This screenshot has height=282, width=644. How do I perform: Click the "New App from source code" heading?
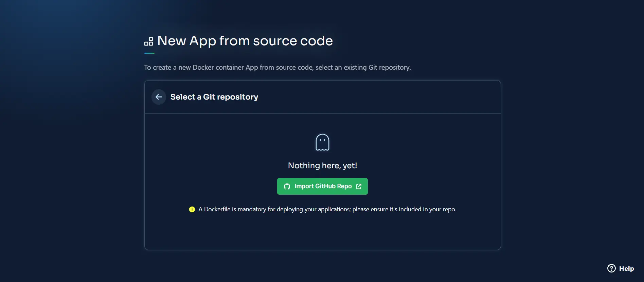(x=245, y=41)
